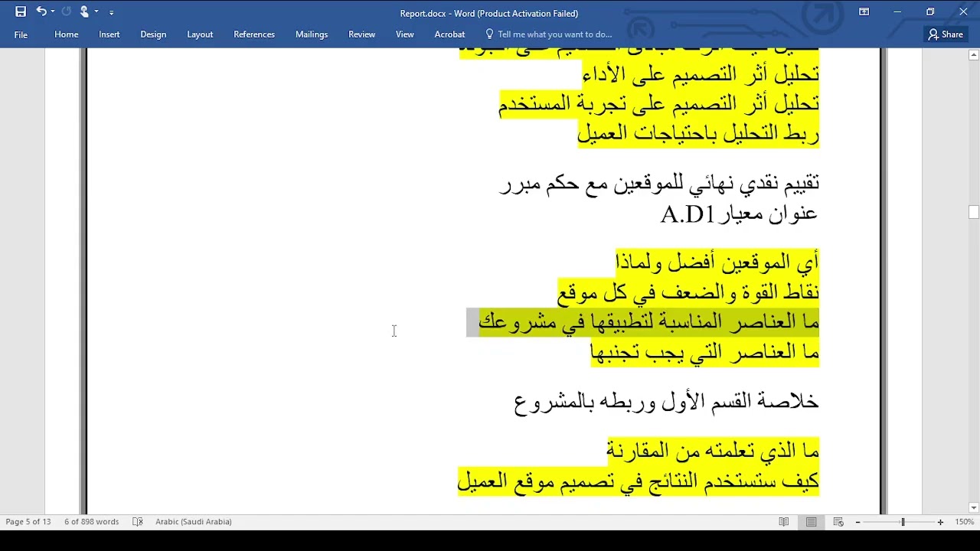Viewport: 980px width, 551px height.
Task: Click the vertical scrollbar thumb
Action: click(x=974, y=212)
